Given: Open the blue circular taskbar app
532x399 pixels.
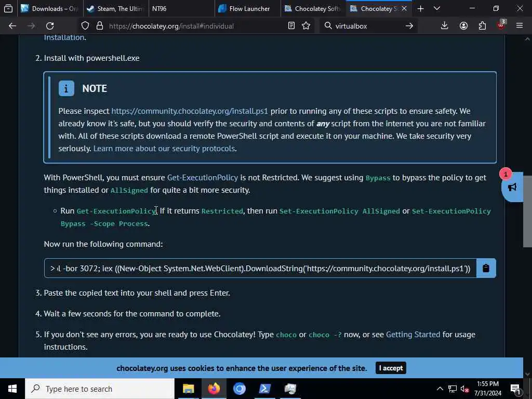Looking at the screenshot, I should (x=239, y=389).
